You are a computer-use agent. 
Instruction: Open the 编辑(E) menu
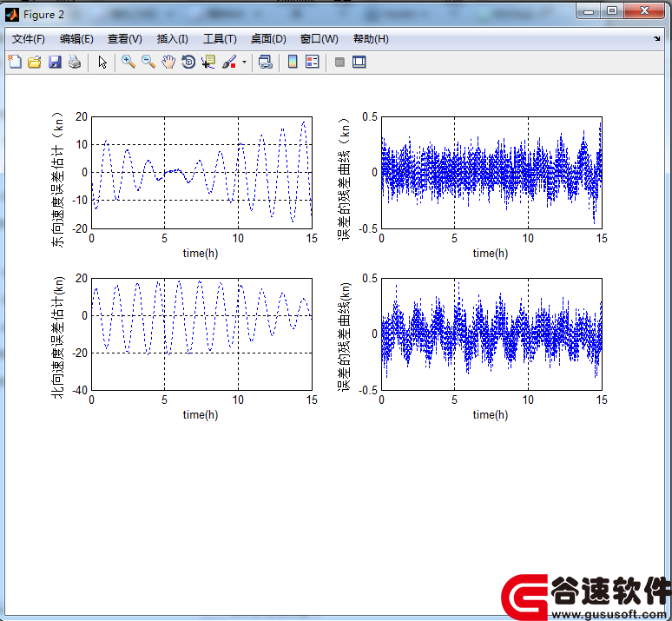click(76, 39)
